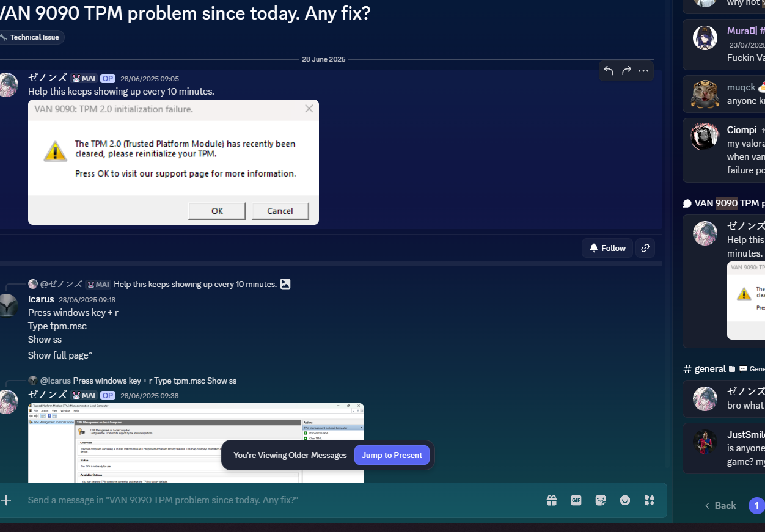Screen dimensions: 765x532
Task: Click Mura's avatar in search results
Action: coord(705,38)
